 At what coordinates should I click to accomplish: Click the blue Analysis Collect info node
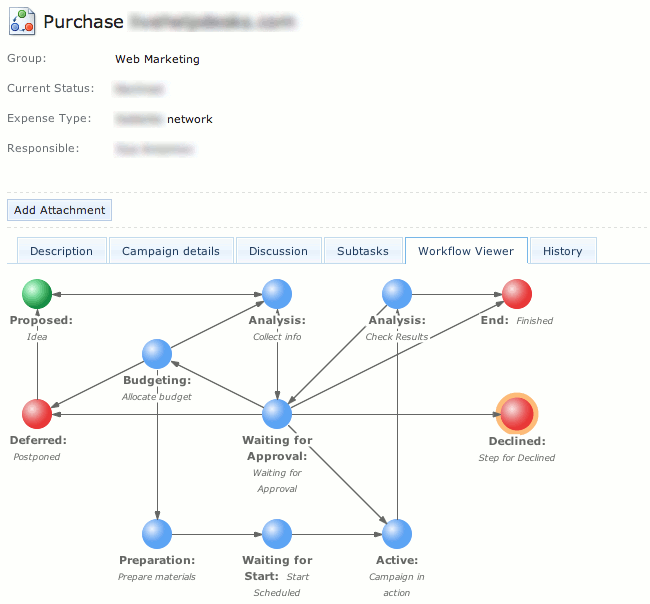coord(277,294)
